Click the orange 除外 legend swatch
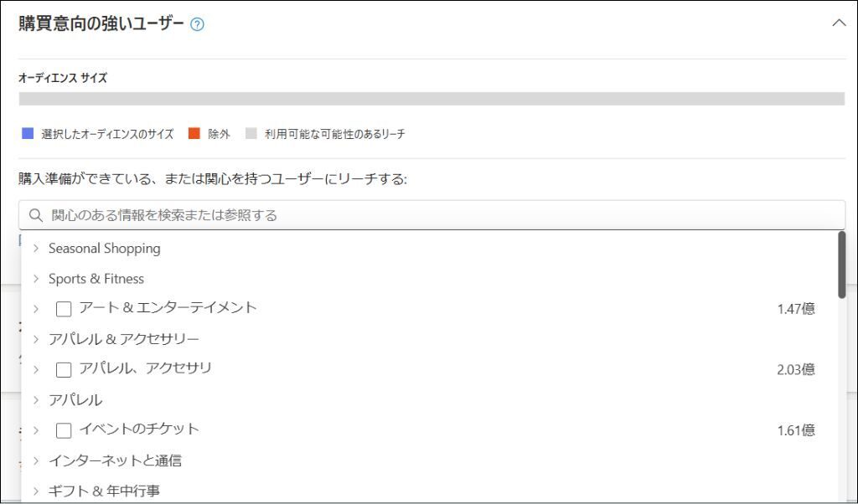The image size is (858, 504). 194,133
